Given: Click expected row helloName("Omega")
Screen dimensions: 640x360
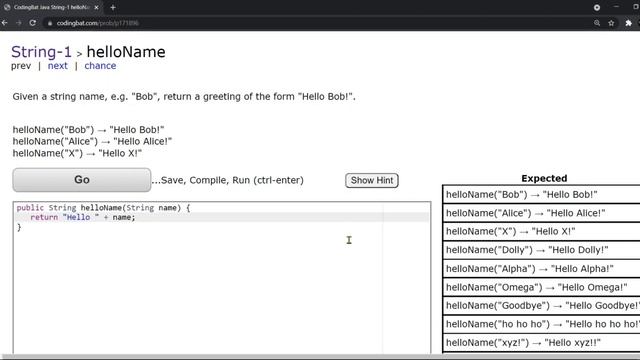Looking at the screenshot, I should coord(541,287).
